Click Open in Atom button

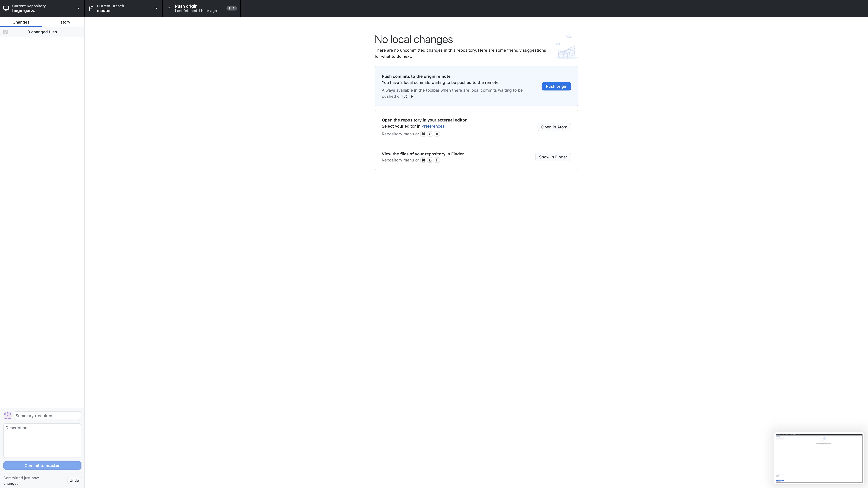tap(554, 127)
